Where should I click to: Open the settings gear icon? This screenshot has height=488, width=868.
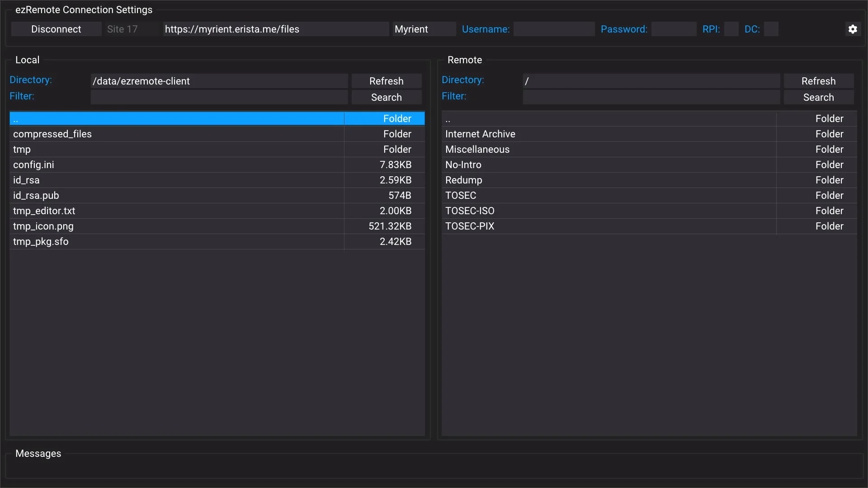pos(852,29)
